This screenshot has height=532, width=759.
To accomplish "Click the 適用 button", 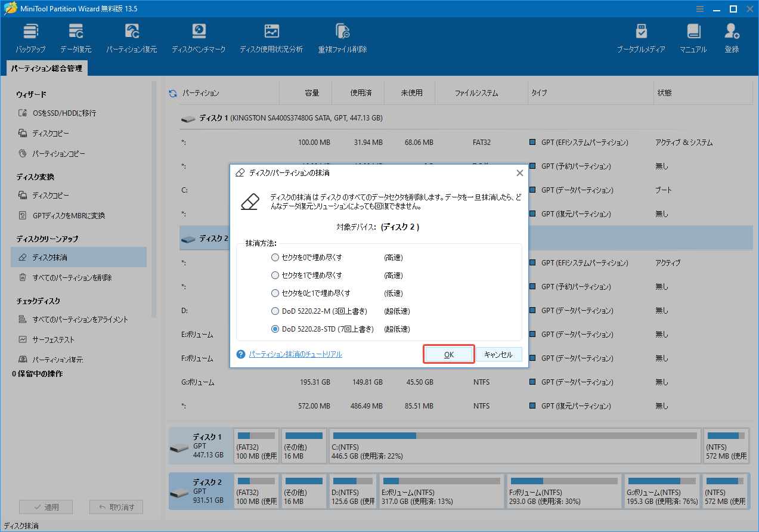I will [46, 508].
